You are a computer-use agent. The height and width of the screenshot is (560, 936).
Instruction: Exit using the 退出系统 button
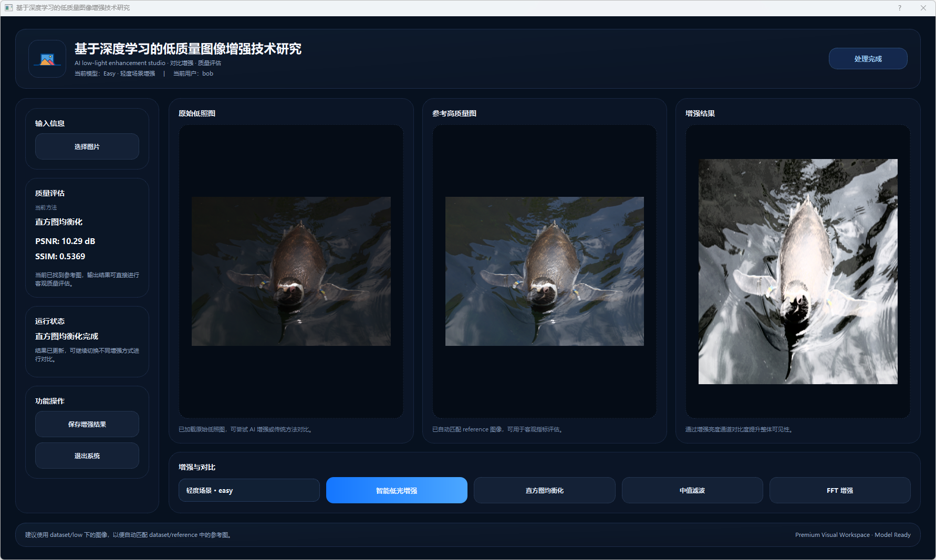tap(87, 456)
